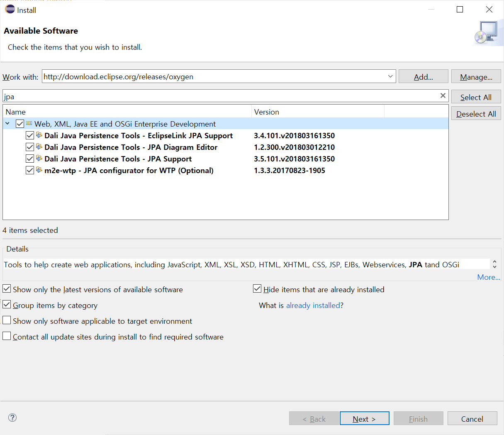Image resolution: width=504 pixels, height=435 pixels.
Task: Uncheck EclipseLink JPA Support checkbox
Action: click(30, 135)
